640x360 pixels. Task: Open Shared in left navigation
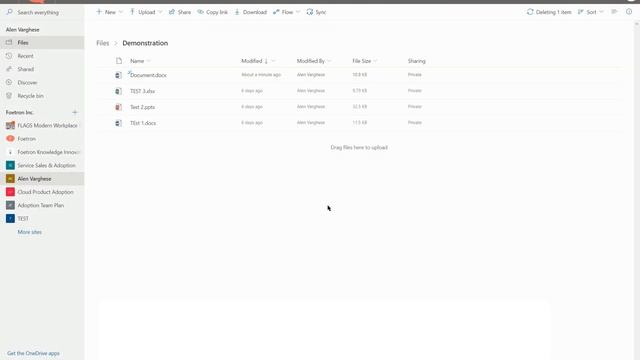(x=42, y=69)
